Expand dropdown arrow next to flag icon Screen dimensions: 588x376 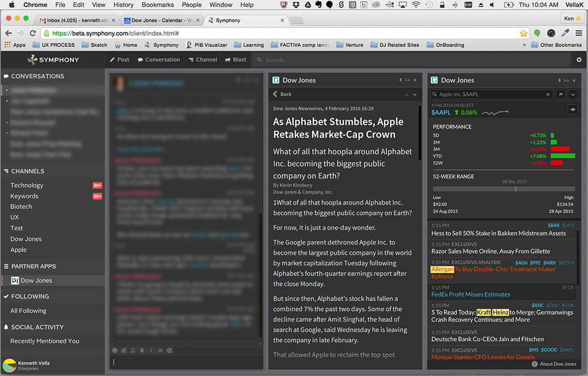pos(573,95)
